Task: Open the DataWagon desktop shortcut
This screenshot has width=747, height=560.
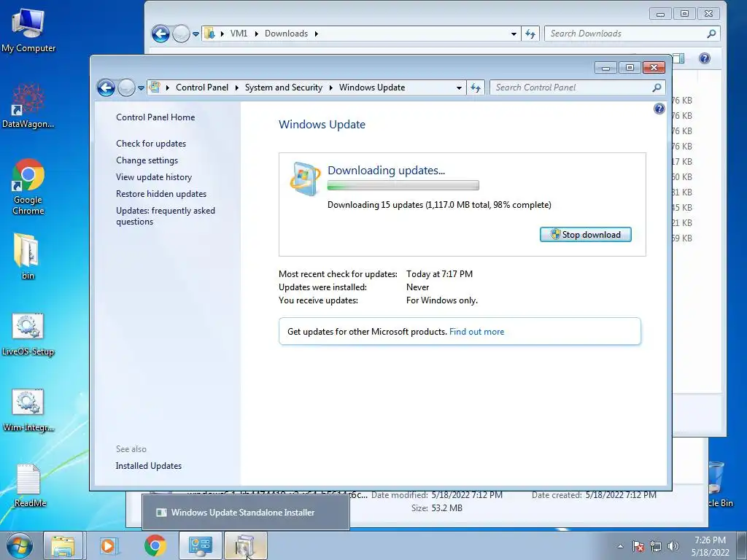Action: (x=28, y=106)
